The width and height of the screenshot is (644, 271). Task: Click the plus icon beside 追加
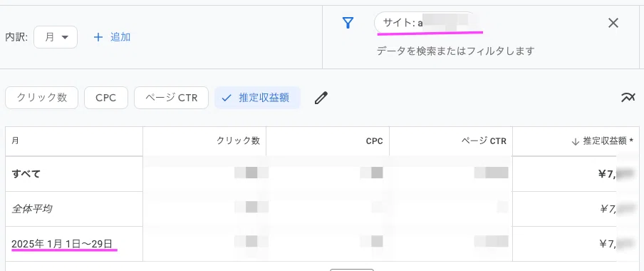coord(98,37)
